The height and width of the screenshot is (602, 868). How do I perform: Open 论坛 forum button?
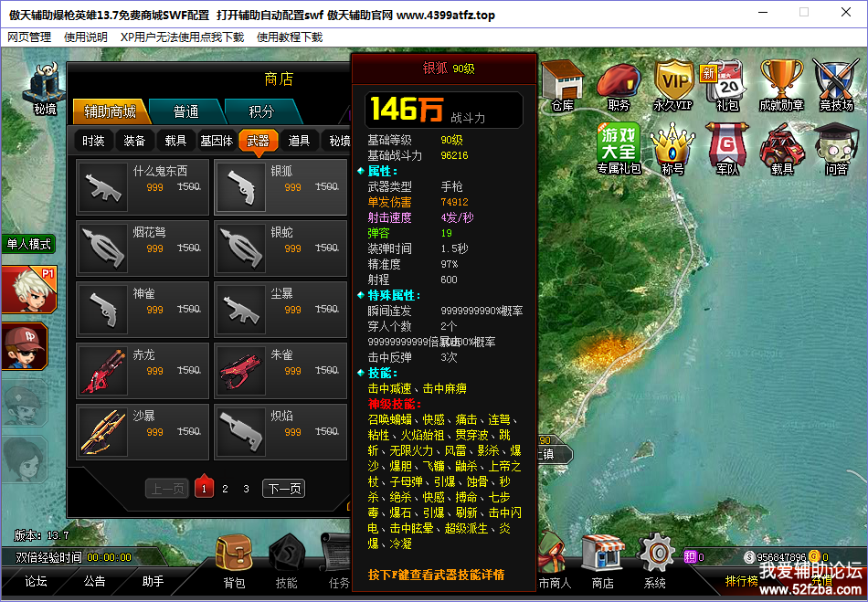tap(36, 581)
